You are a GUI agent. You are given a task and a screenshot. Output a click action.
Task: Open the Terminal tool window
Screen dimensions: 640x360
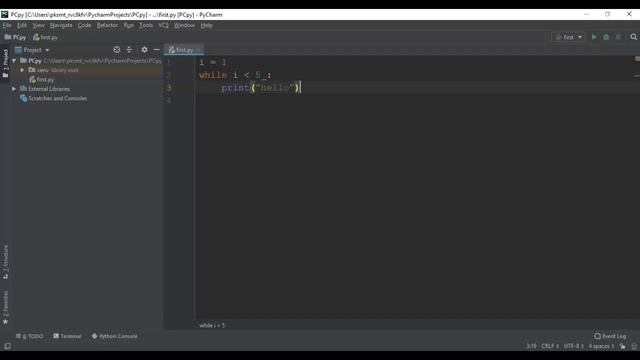coord(67,336)
